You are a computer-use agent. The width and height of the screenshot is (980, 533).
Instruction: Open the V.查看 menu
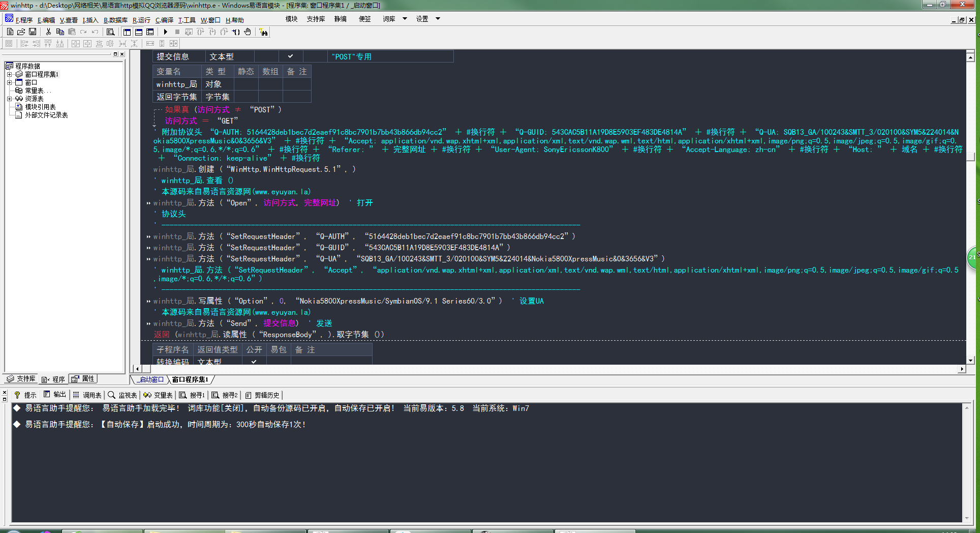coord(69,20)
